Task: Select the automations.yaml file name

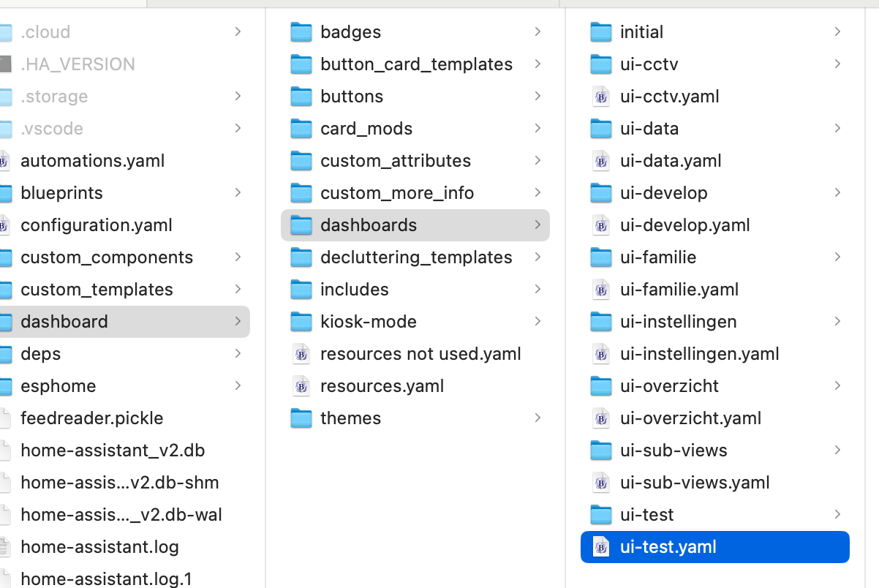Action: click(x=93, y=161)
